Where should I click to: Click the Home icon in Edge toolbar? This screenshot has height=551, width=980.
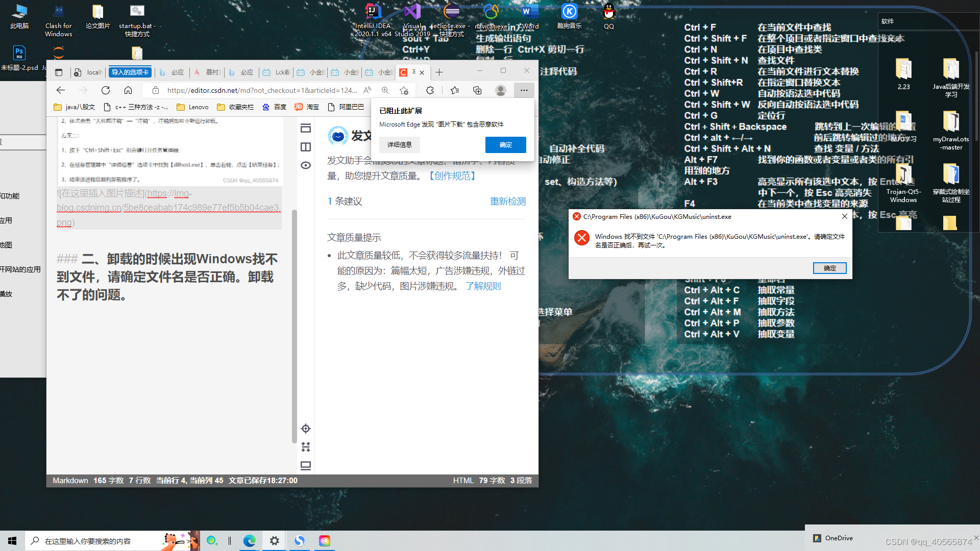coord(128,90)
